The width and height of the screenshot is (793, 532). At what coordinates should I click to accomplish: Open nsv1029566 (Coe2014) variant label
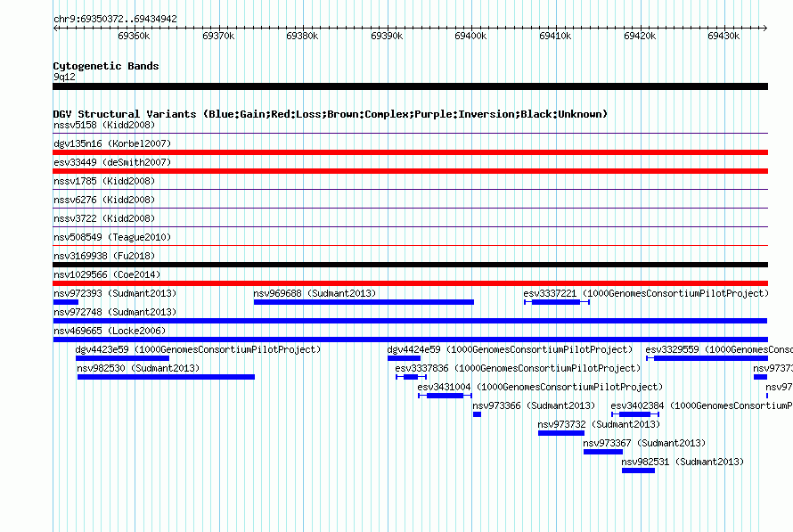107,274
